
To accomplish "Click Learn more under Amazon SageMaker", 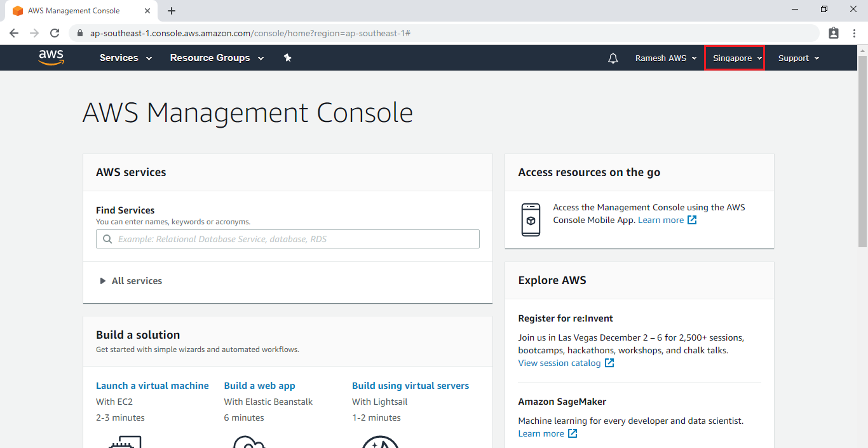I will click(x=541, y=434).
